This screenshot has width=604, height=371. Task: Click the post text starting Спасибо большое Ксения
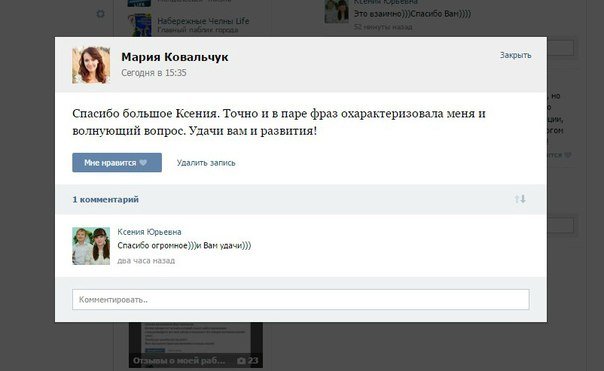pos(279,122)
